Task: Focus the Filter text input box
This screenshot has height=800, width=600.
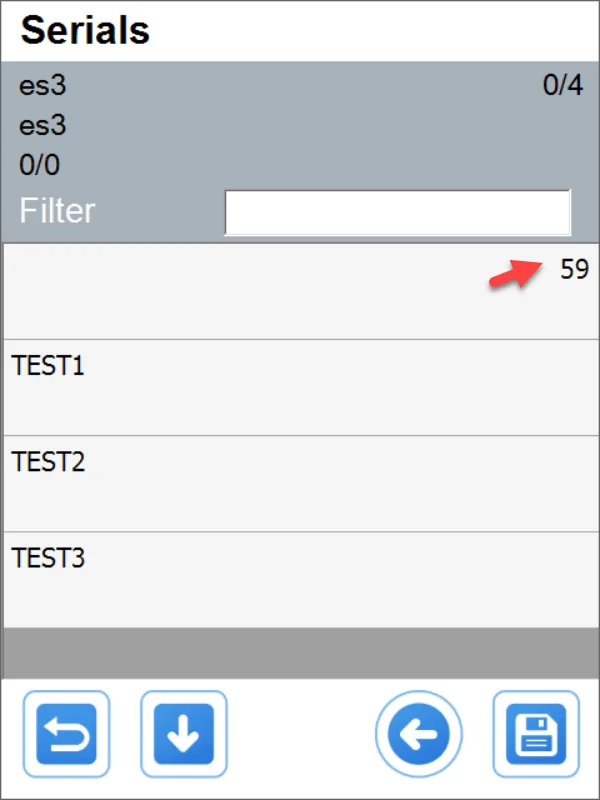Action: coord(397,212)
